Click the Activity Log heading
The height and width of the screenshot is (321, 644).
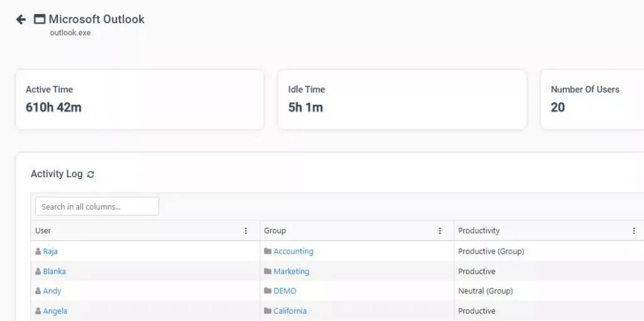(x=57, y=174)
